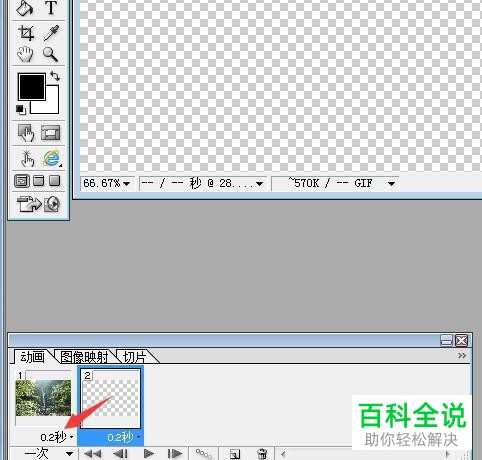
Task: Duplicate the current animation frame
Action: (235, 454)
